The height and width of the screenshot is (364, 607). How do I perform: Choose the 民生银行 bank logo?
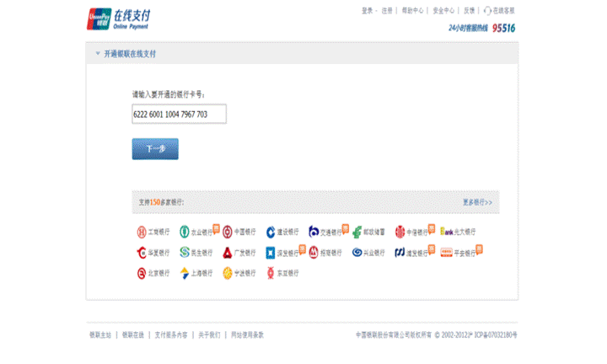click(x=185, y=252)
